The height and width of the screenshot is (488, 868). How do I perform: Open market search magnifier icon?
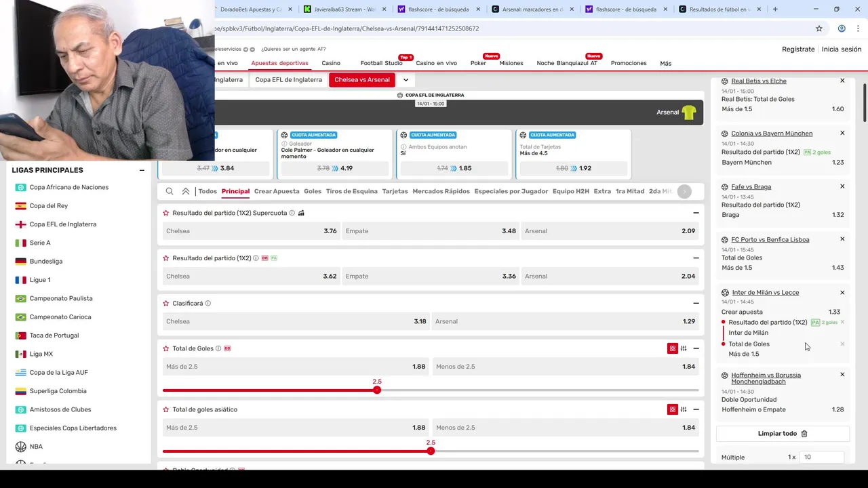[170, 191]
